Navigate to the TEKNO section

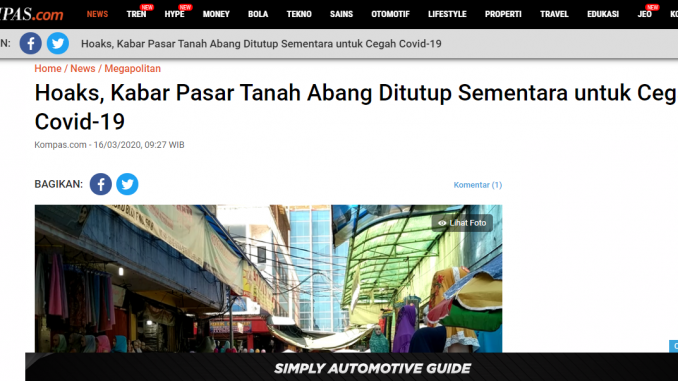299,14
